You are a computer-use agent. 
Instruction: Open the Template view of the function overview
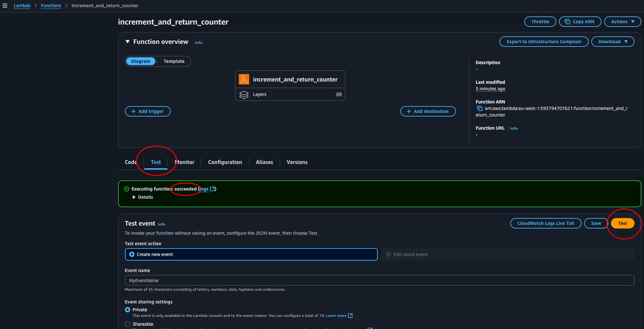pyautogui.click(x=174, y=61)
